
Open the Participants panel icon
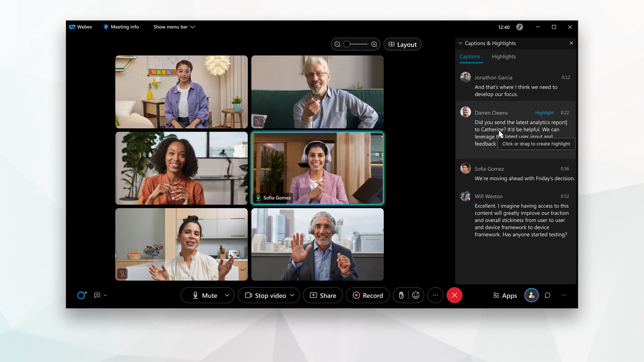coord(531,295)
